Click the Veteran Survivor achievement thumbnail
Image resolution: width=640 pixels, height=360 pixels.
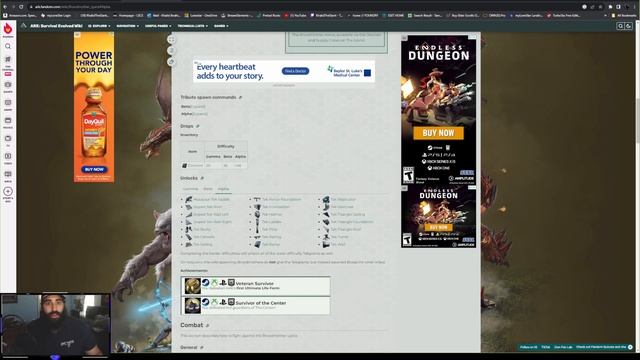[x=192, y=286]
